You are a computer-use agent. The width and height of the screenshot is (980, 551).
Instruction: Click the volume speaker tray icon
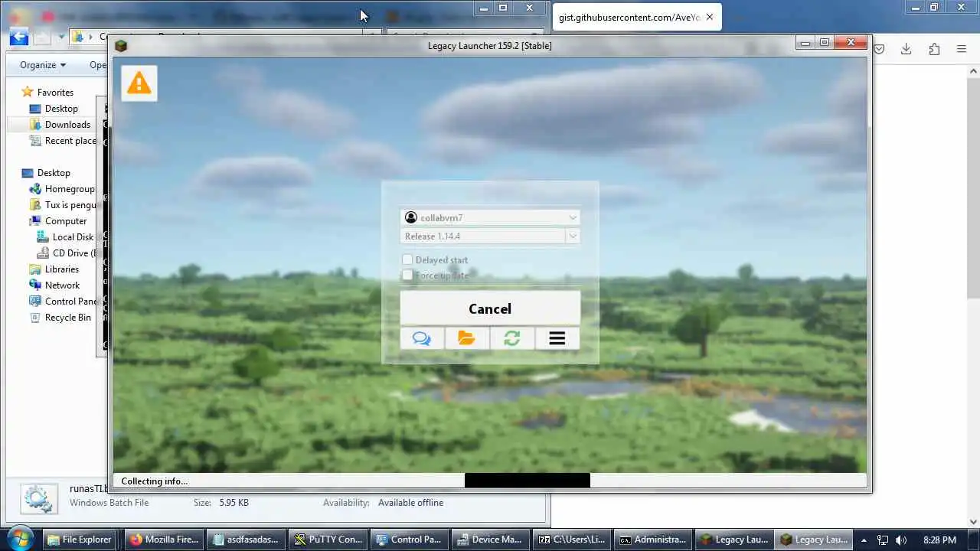point(901,540)
